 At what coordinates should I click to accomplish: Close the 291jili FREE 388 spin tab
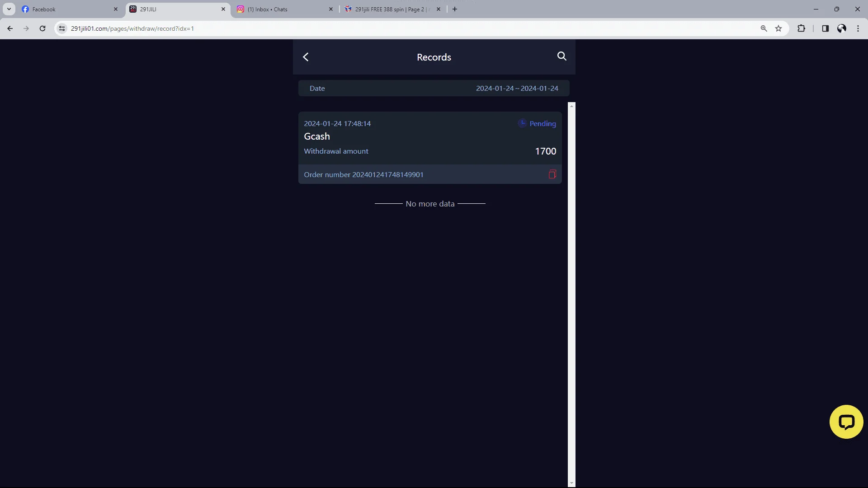(439, 9)
